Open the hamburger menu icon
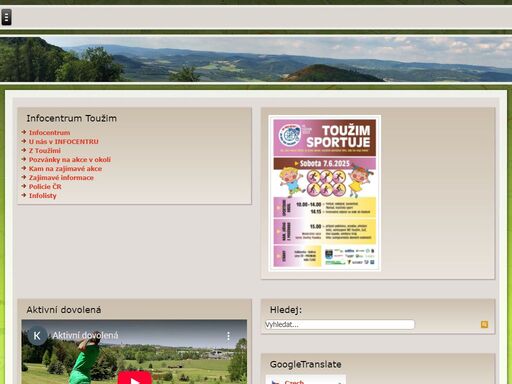The width and height of the screenshot is (512, 384). pyautogui.click(x=6, y=17)
